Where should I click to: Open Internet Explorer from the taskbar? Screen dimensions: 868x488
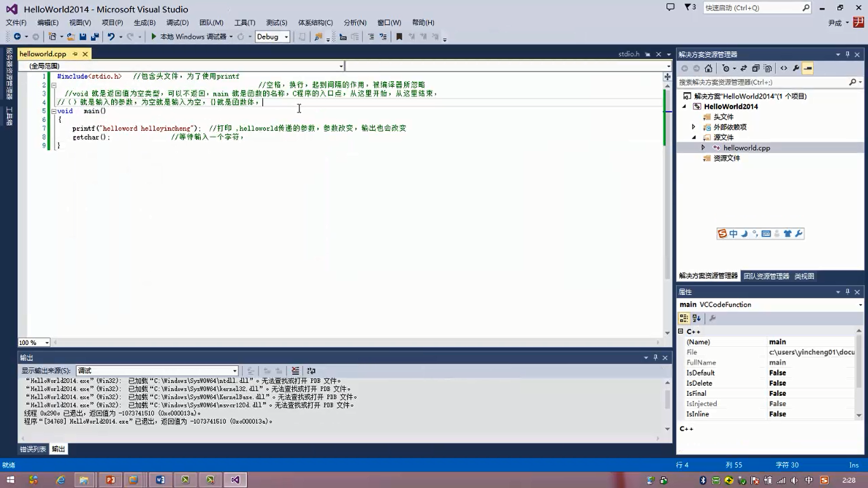(x=60, y=480)
